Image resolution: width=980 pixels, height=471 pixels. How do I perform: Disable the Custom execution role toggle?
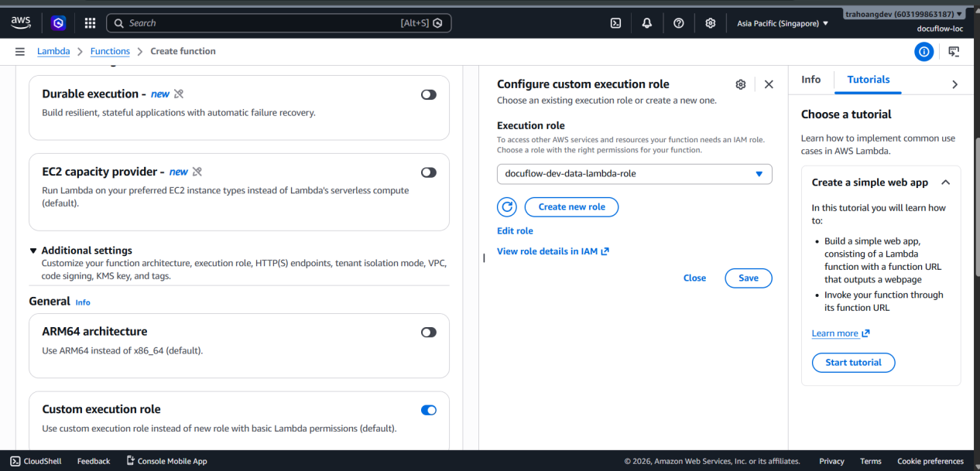click(429, 410)
